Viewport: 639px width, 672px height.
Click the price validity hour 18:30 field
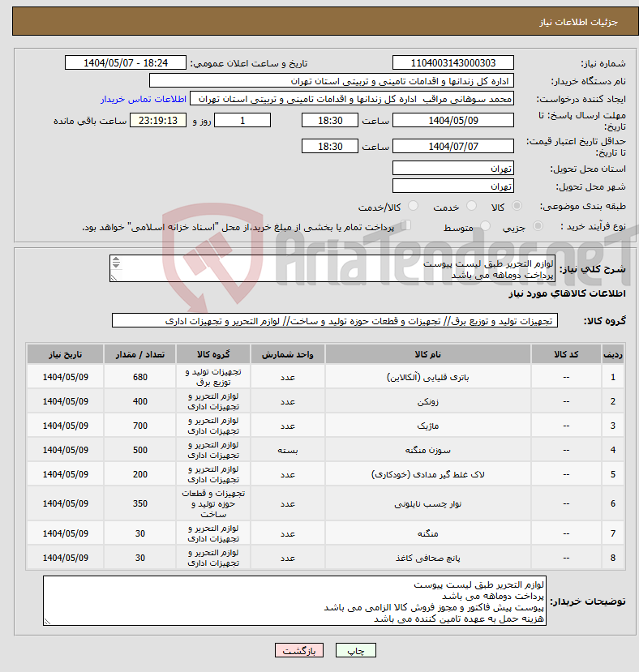[x=330, y=146]
